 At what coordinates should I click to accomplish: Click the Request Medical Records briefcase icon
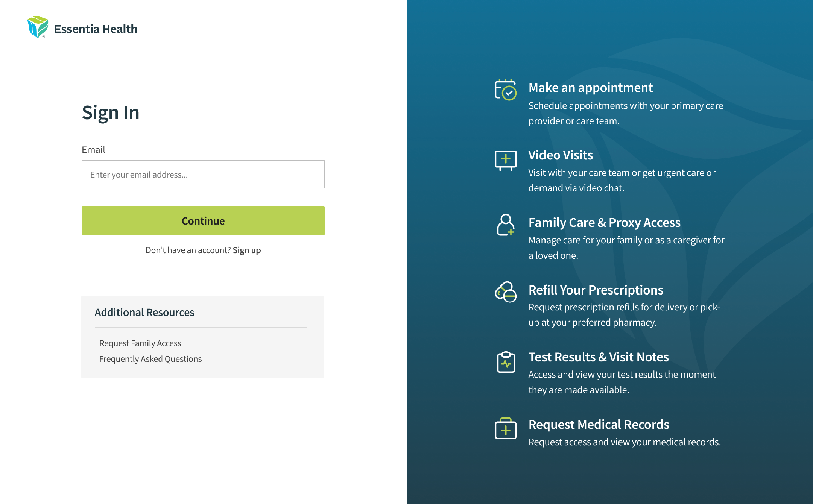click(506, 428)
